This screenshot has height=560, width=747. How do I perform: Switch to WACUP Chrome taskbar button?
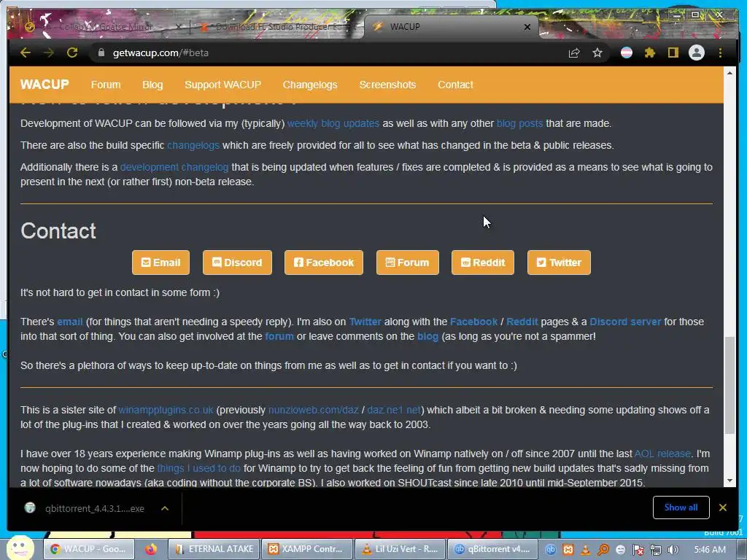tap(89, 549)
